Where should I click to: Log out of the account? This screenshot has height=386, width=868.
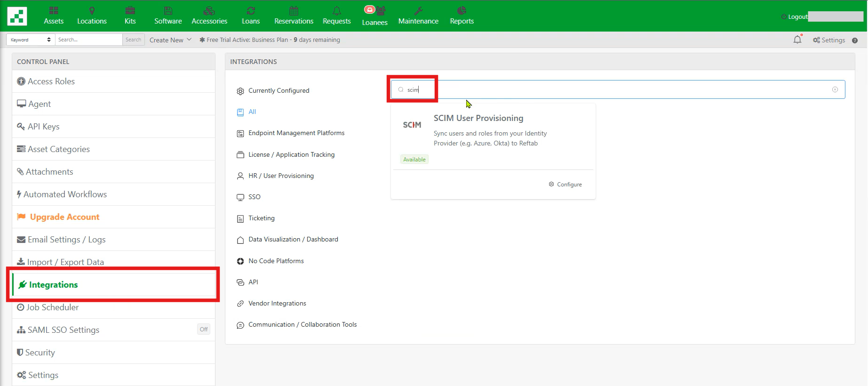coord(795,16)
